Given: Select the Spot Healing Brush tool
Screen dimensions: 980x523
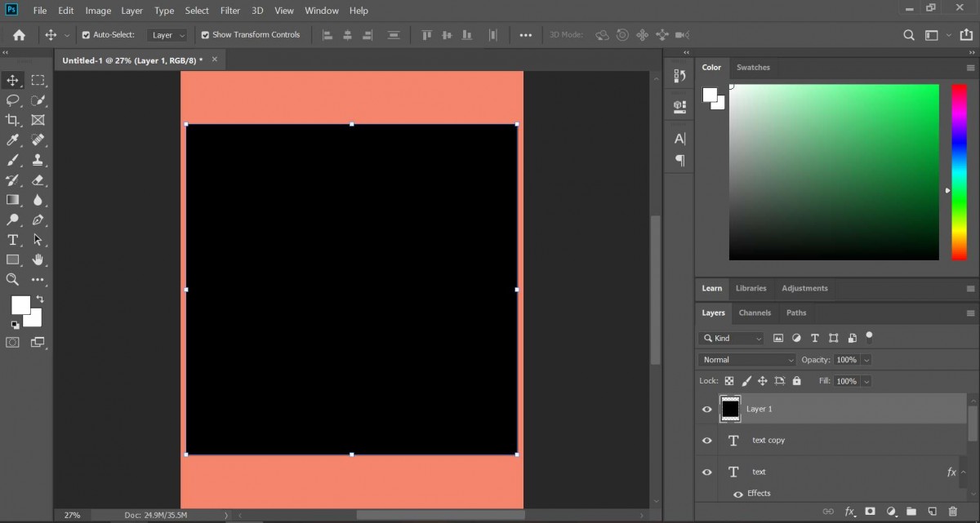Looking at the screenshot, I should [38, 140].
